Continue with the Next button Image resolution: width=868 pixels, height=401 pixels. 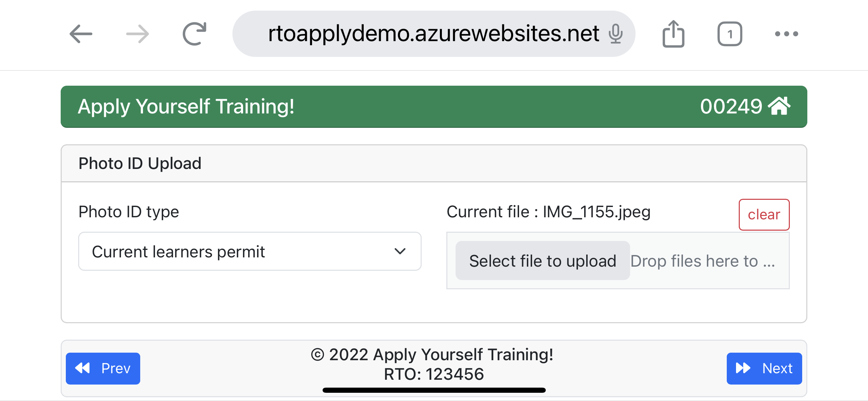tap(764, 368)
